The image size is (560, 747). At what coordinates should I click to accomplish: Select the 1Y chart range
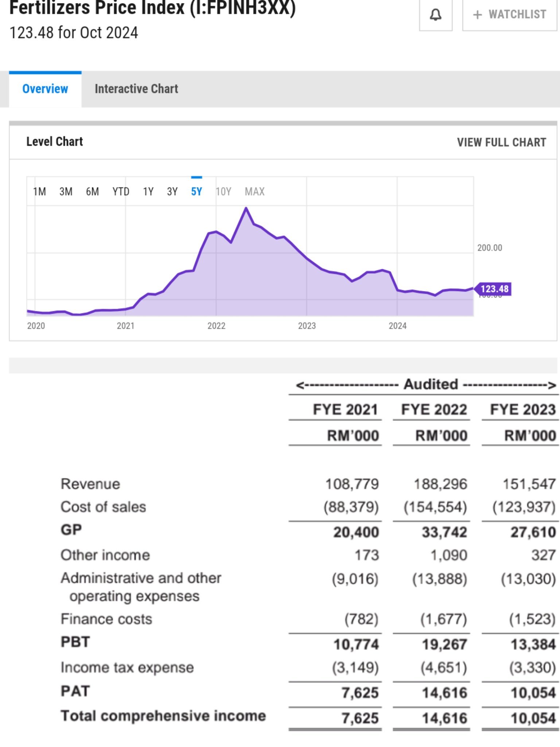(x=148, y=191)
